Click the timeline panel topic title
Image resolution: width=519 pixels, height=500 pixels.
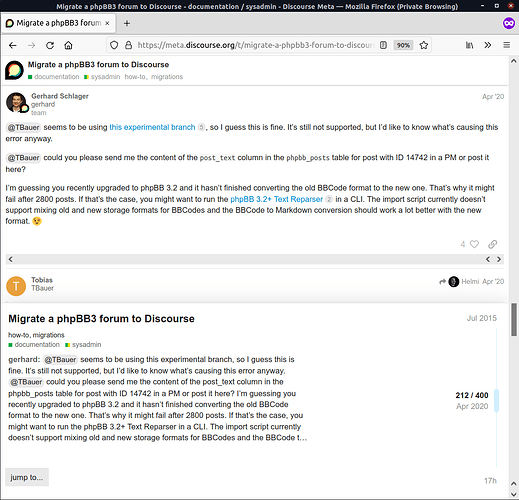tap(101, 319)
